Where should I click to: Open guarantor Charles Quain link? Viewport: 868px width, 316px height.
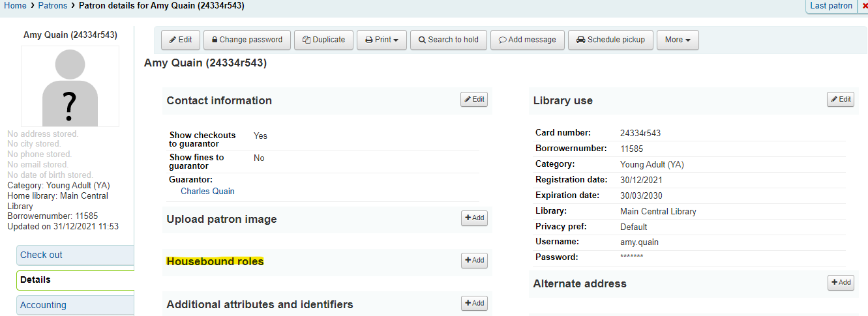coord(207,192)
